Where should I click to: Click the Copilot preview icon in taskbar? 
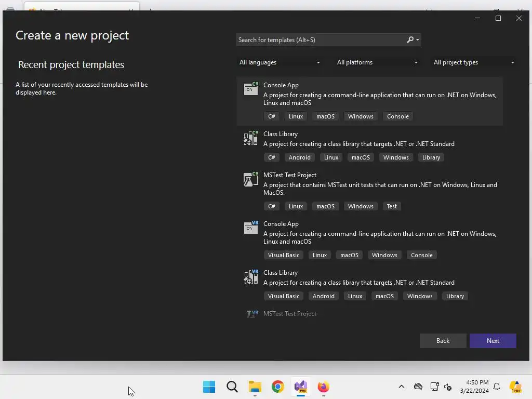point(515,387)
